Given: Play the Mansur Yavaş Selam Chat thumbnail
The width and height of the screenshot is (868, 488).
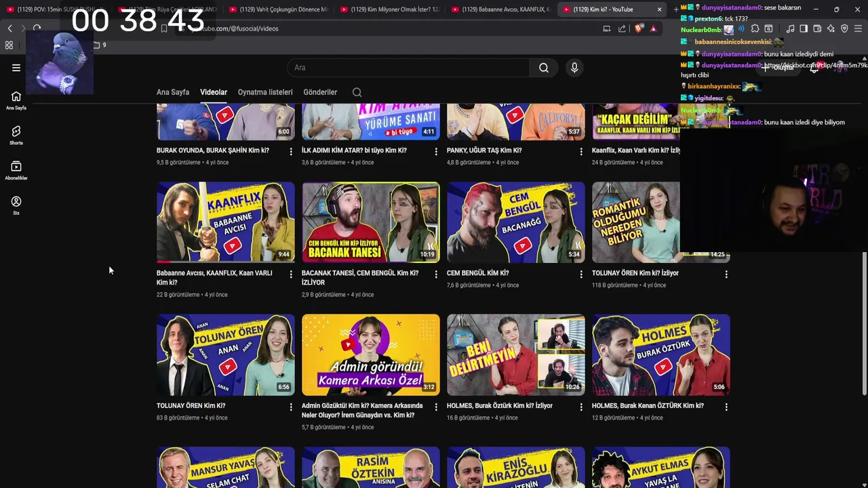Looking at the screenshot, I should pos(226,468).
